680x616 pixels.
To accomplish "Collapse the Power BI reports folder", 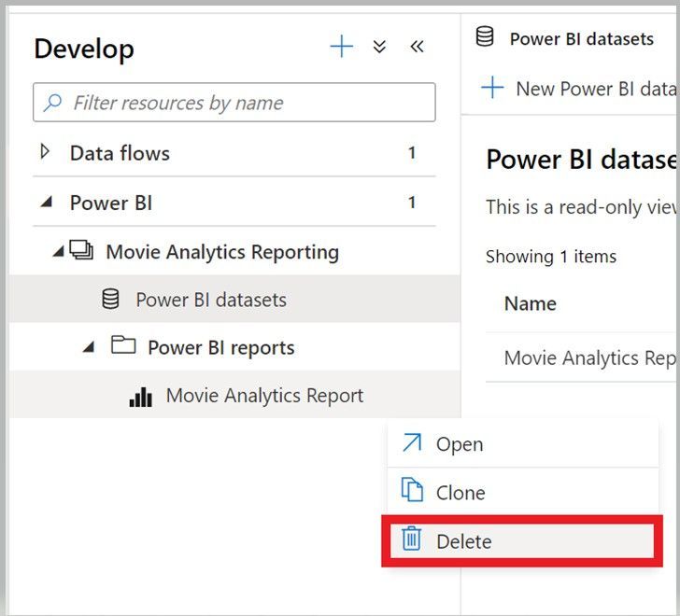I will [89, 347].
